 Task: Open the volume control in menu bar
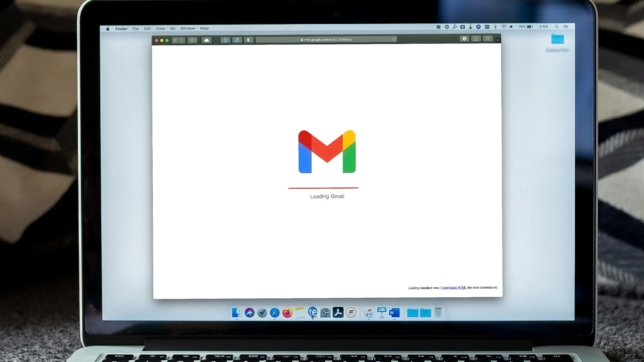tap(511, 26)
